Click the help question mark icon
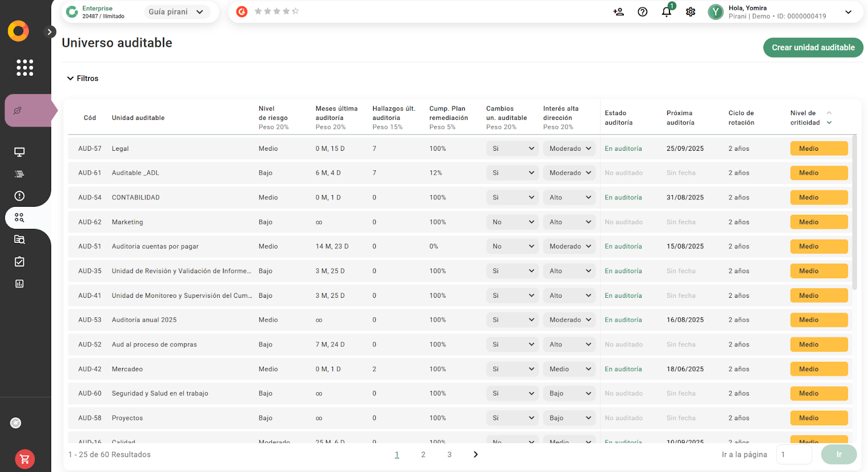 pos(642,12)
